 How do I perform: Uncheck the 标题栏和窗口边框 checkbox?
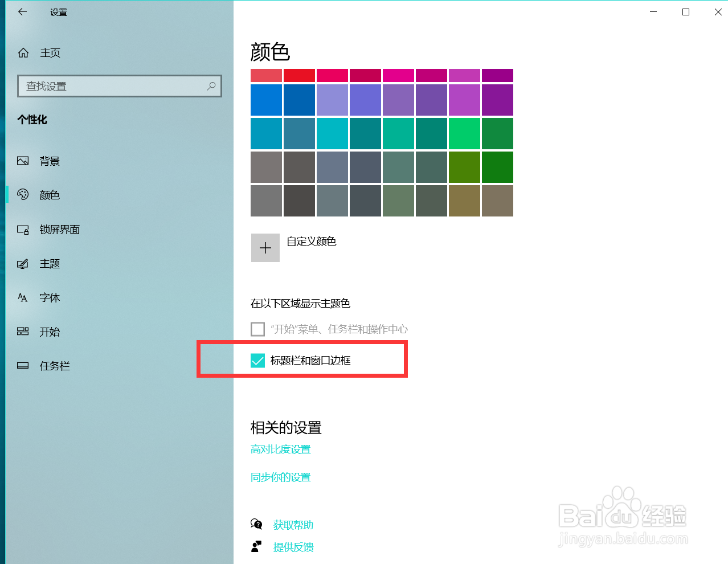(257, 361)
